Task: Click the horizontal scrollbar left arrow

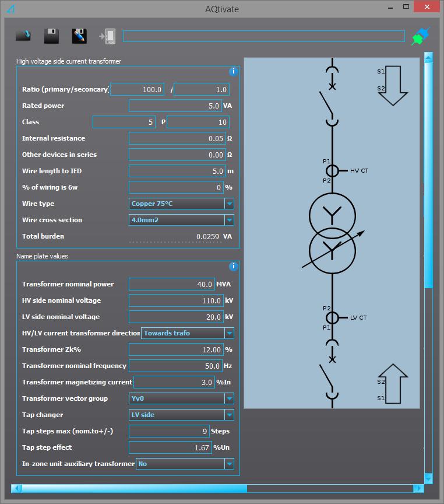Action: (x=16, y=489)
